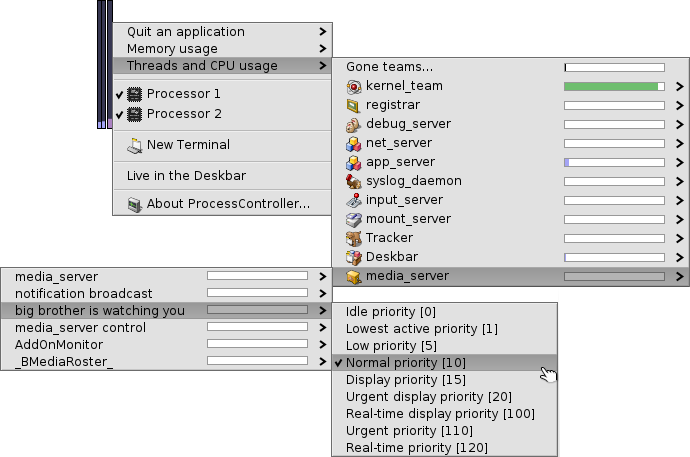Screen dimensions: 690x457
Task: Select Threads and CPU usage item
Action: (222, 66)
